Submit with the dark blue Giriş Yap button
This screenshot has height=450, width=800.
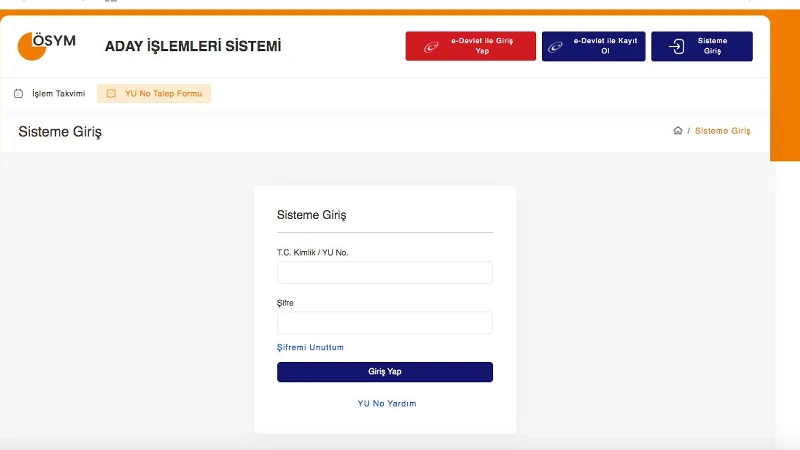tap(384, 372)
